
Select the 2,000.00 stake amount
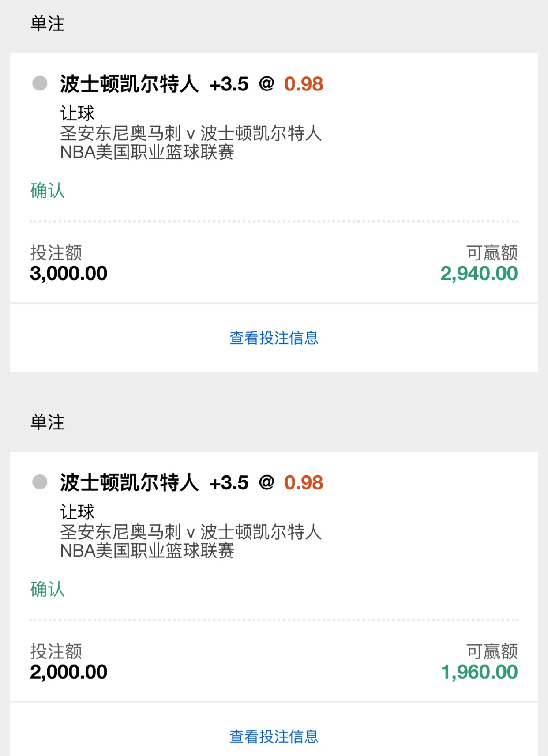(x=68, y=672)
